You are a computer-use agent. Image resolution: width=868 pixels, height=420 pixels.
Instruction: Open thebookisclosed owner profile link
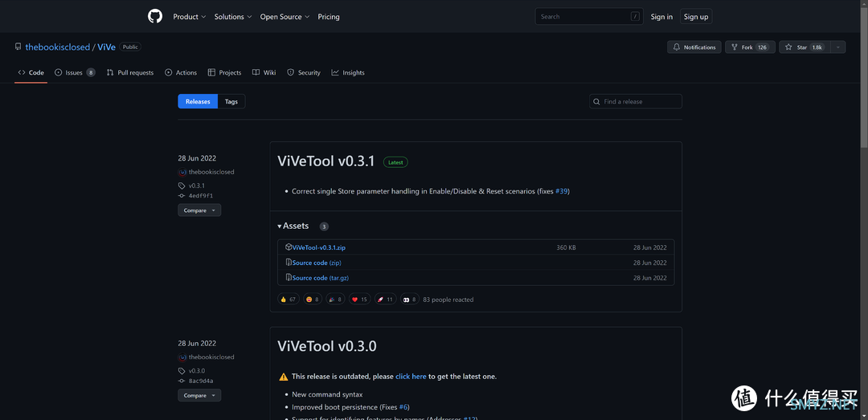click(x=58, y=47)
